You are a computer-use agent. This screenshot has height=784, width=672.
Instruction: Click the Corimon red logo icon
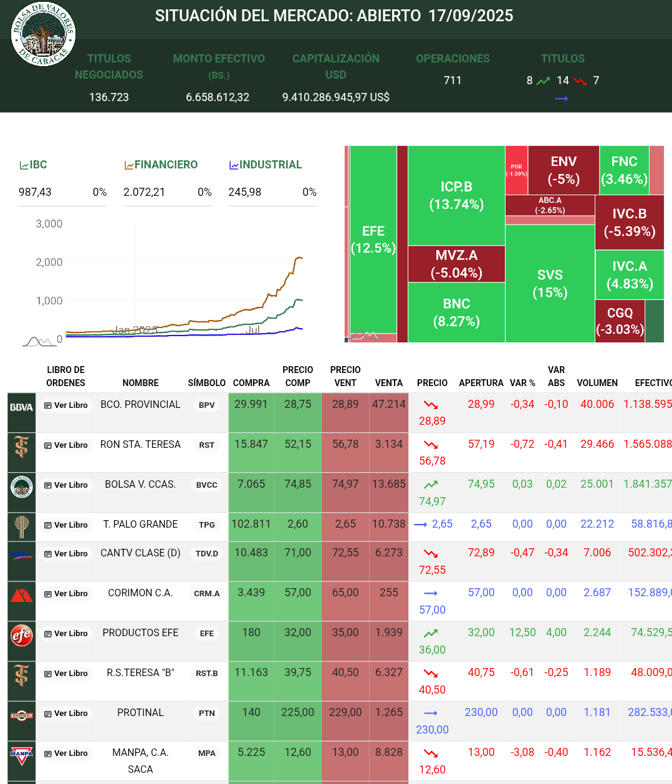click(x=21, y=595)
